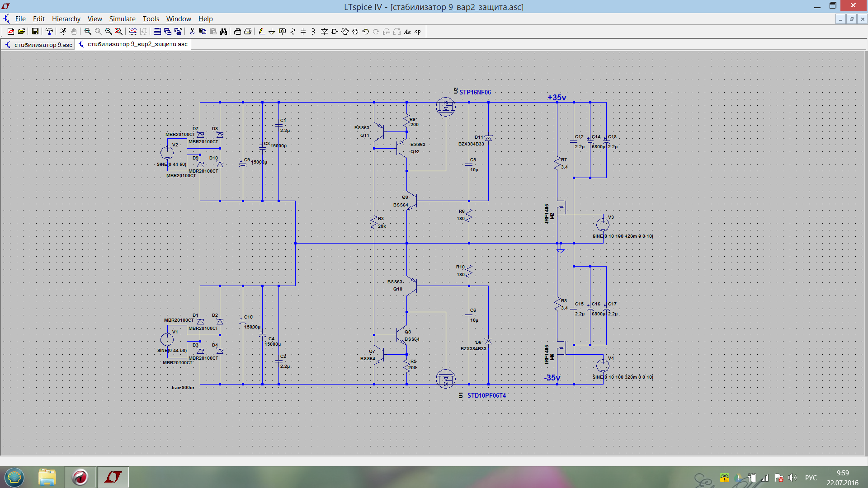The width and height of the screenshot is (868, 488).
Task: Click the STD10PF06T4 value label
Action: click(x=486, y=395)
